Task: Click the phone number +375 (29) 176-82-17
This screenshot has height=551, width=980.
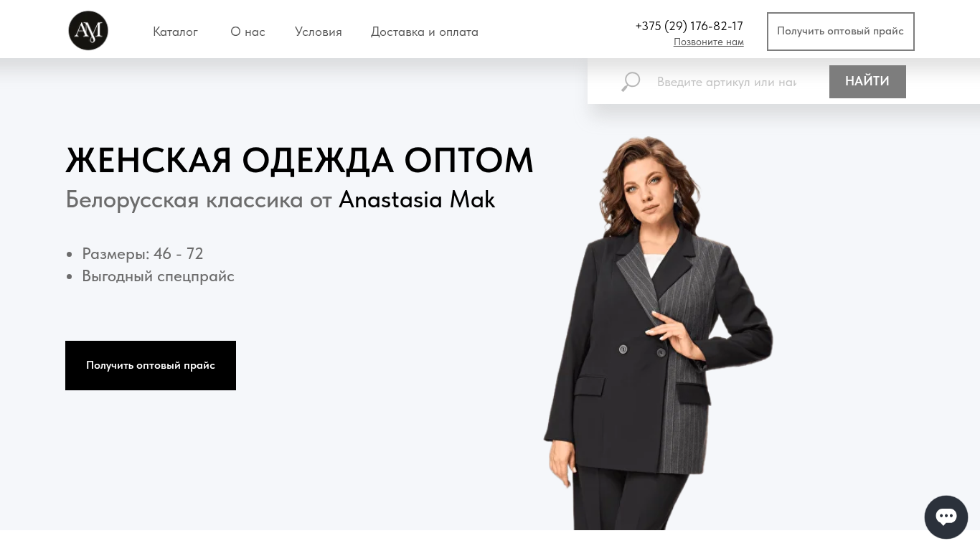Action: pos(689,26)
